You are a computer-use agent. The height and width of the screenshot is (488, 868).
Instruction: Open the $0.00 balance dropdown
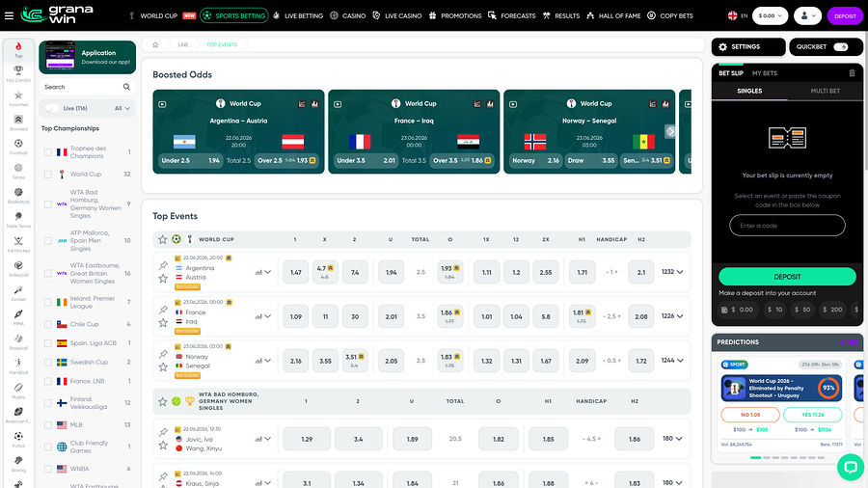[x=770, y=15]
